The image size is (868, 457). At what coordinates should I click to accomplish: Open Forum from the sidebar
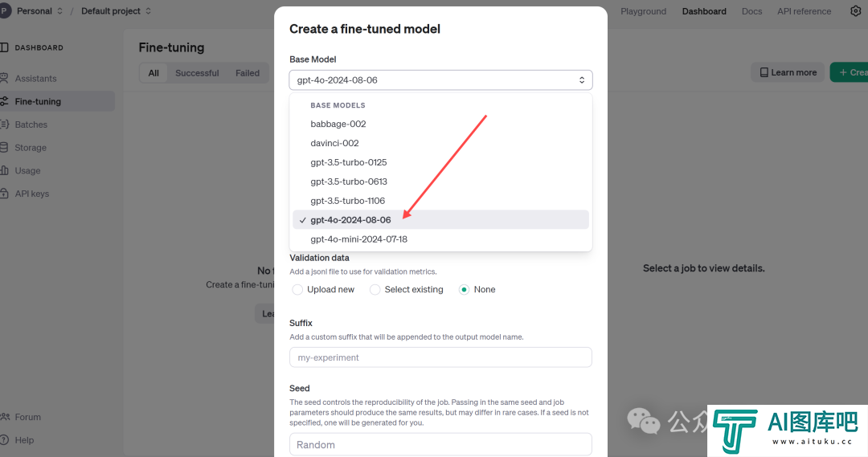(x=27, y=417)
